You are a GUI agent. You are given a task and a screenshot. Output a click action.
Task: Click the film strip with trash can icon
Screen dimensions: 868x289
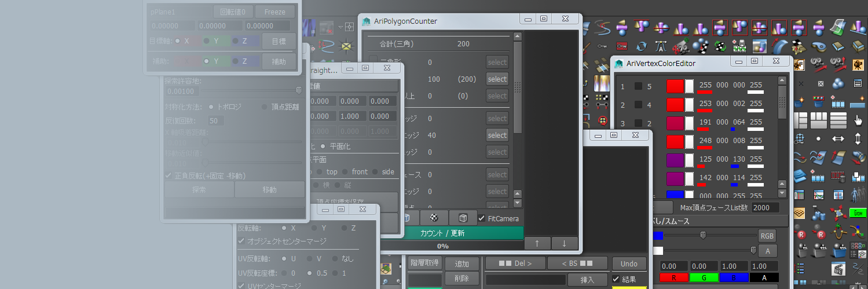(838, 176)
